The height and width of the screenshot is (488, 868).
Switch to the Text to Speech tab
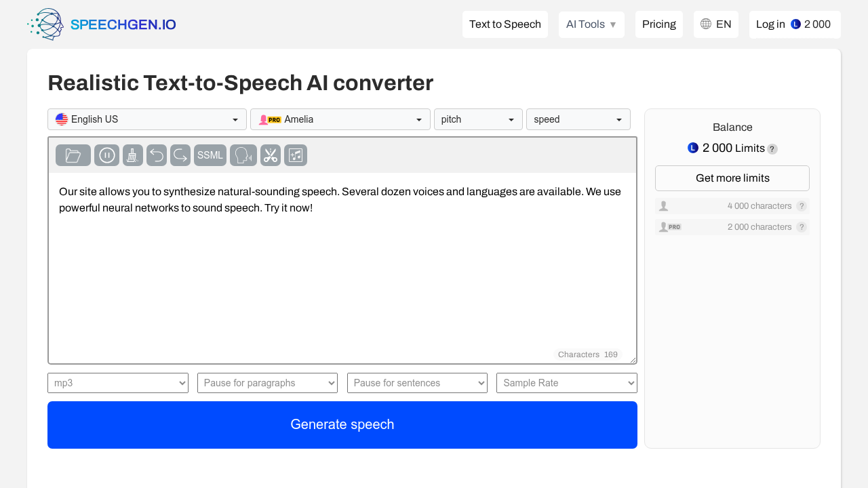[x=505, y=24]
